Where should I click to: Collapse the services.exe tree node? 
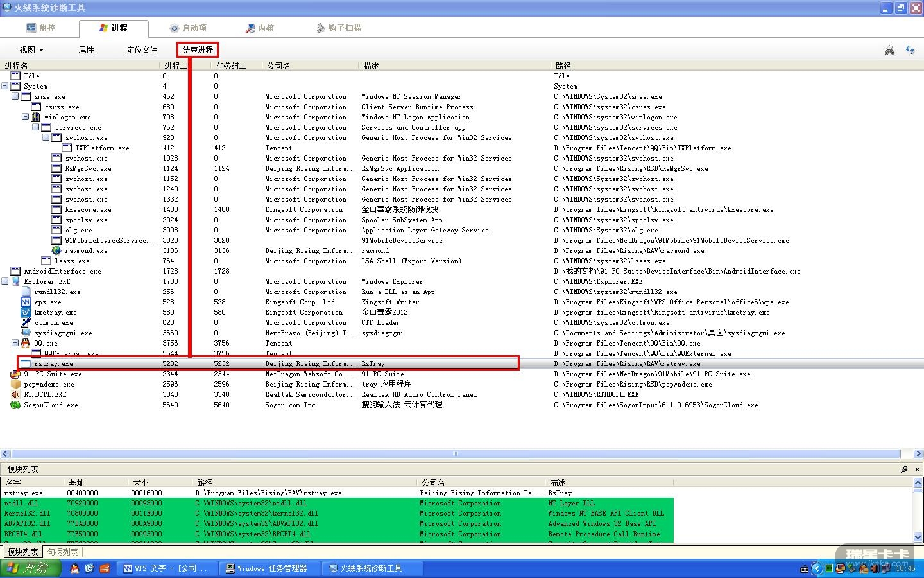coord(36,127)
